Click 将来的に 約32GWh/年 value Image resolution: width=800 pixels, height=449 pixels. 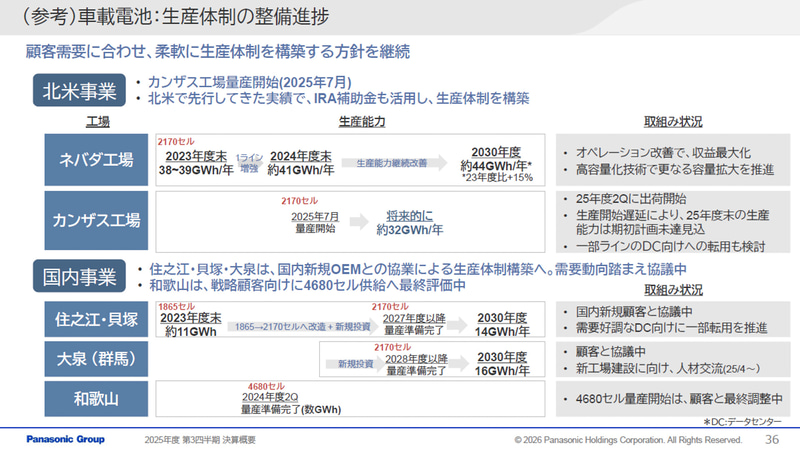click(410, 223)
